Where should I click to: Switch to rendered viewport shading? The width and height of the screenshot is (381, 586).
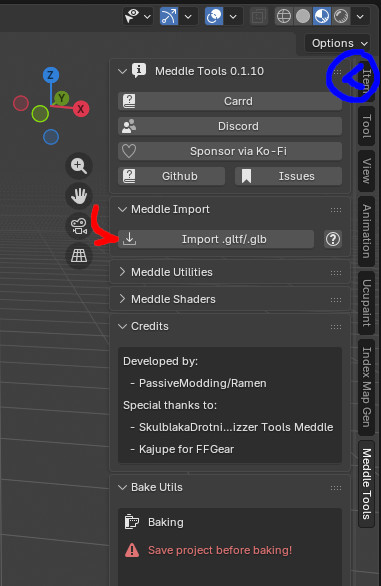341,16
